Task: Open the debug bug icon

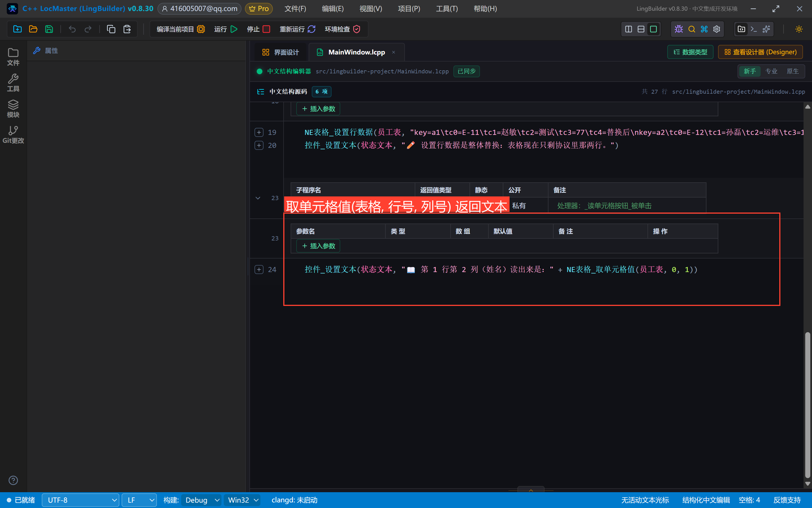Action: [679, 29]
